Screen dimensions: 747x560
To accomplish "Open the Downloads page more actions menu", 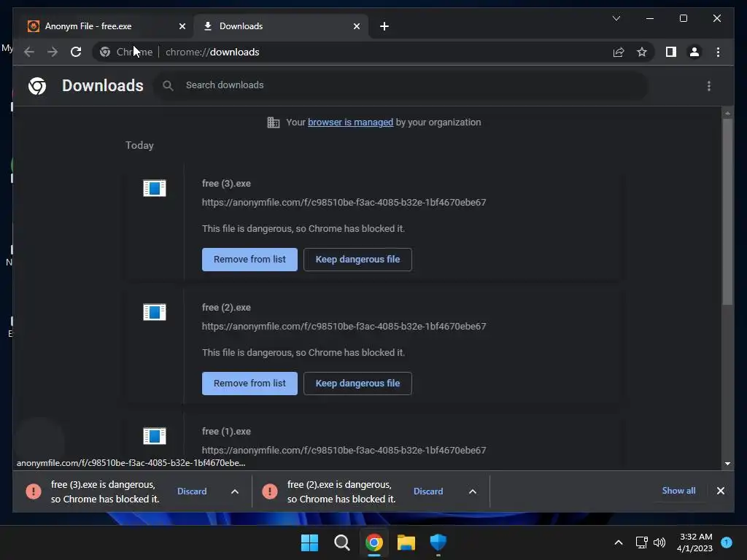I will 709,86.
